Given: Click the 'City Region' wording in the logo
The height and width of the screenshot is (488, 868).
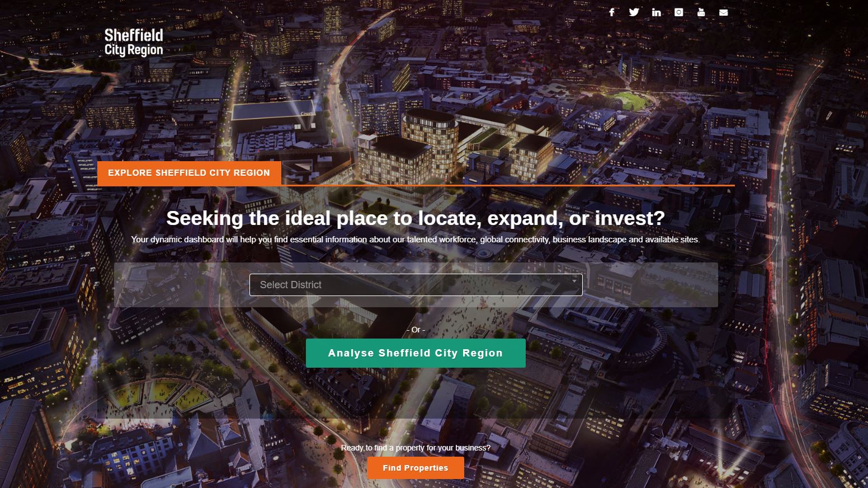Looking at the screenshot, I should [134, 50].
